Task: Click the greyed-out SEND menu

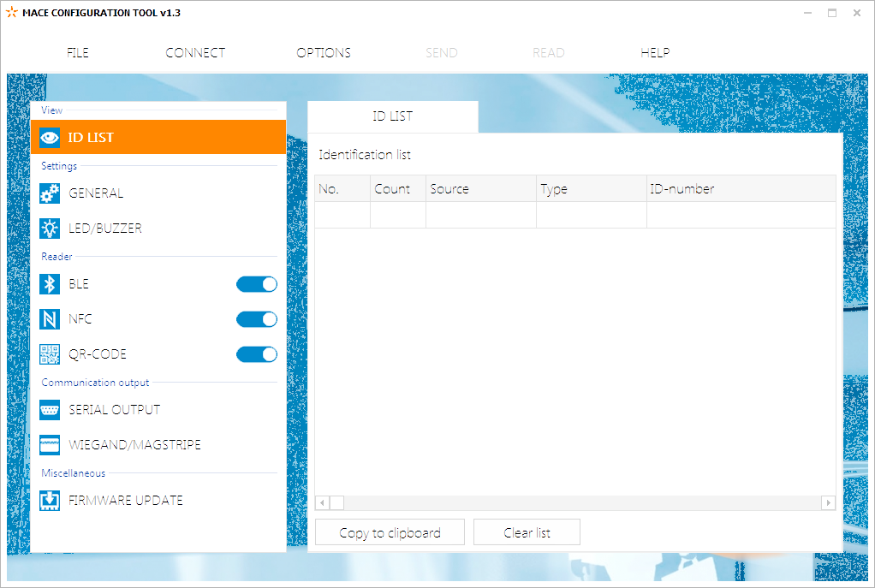Action: 442,52
